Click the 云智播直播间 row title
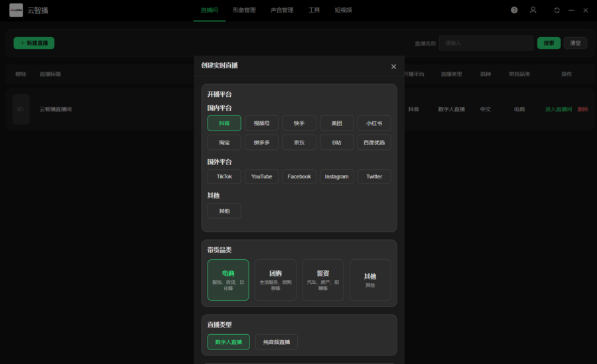The image size is (597, 364). pos(56,109)
